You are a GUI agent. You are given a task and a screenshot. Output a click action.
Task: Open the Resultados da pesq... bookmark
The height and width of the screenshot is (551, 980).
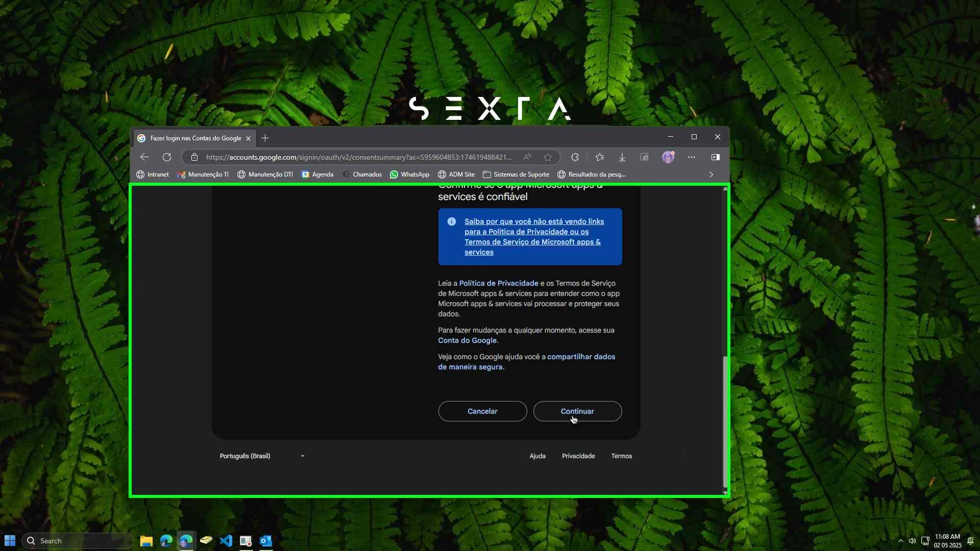(x=592, y=174)
